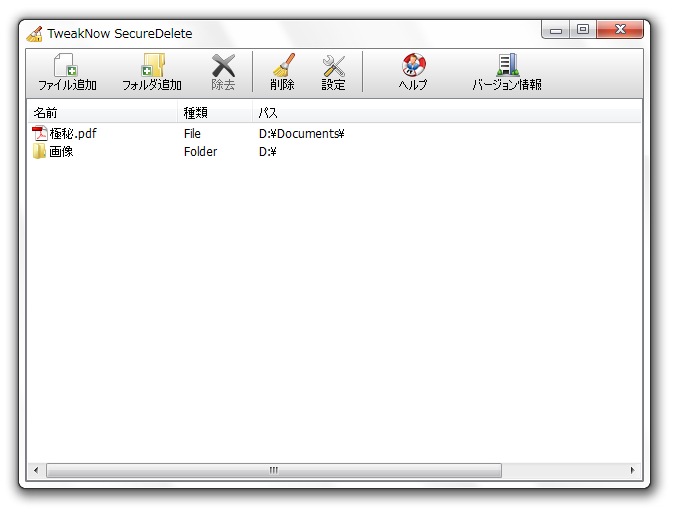Open バージョン情報 (About) building icon
Screen dimensions: 673x511
click(508, 65)
